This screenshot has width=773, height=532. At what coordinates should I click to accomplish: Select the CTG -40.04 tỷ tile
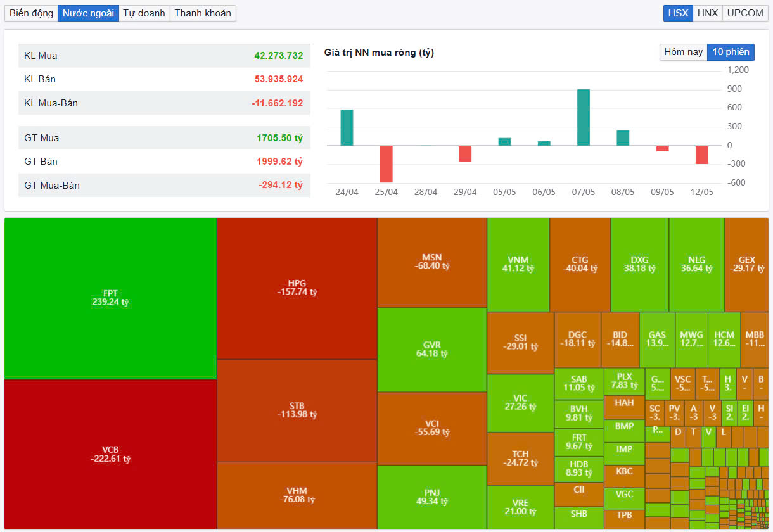[x=580, y=265]
